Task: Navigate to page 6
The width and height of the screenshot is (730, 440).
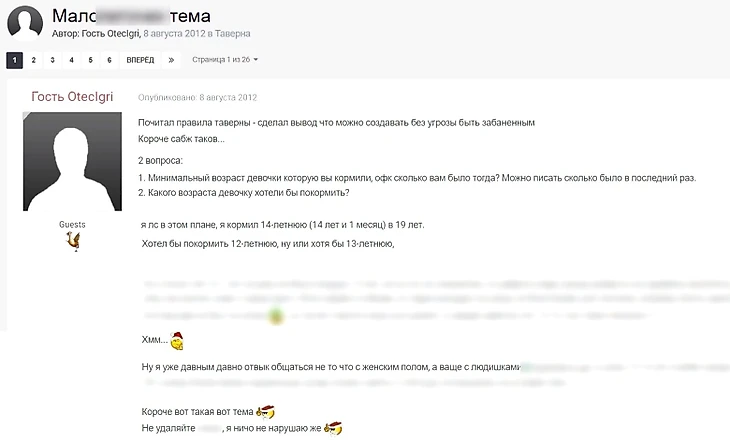Action: click(109, 60)
